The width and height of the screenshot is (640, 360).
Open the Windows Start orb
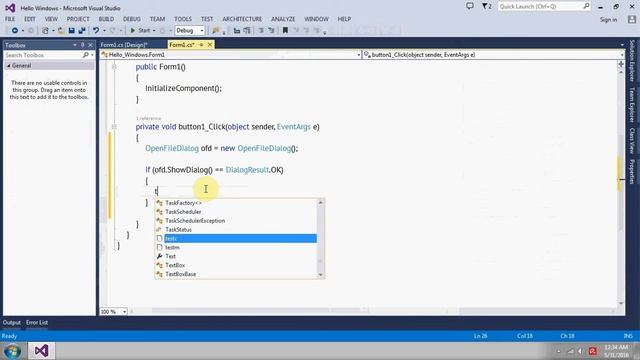[x=12, y=351]
